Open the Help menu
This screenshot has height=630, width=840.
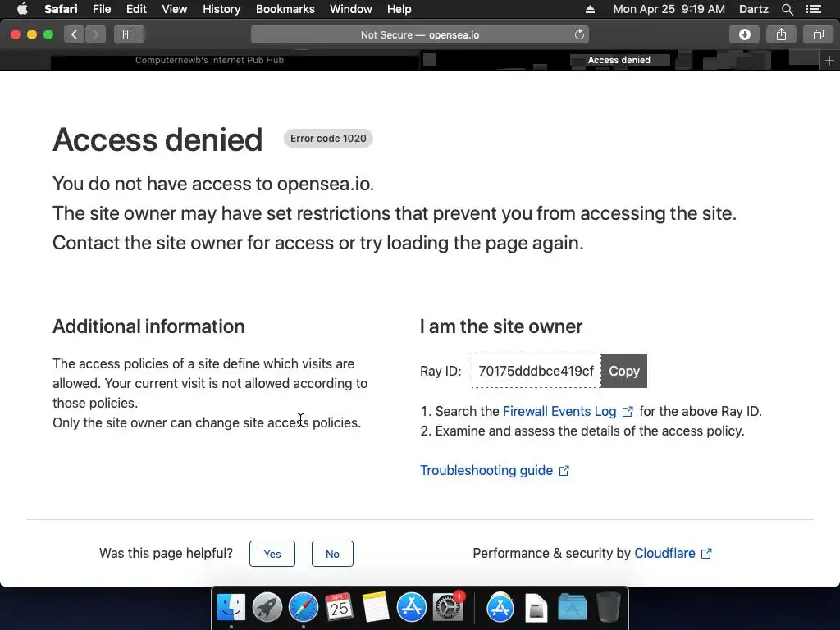[x=399, y=9]
